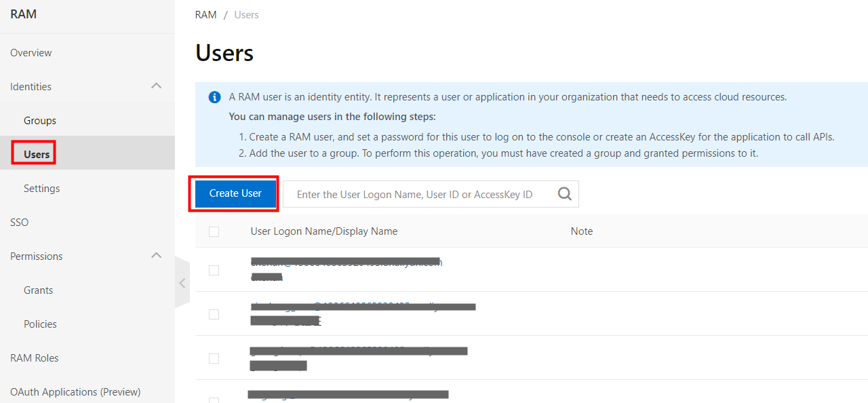Click the RAM breadcrumb link

point(206,14)
